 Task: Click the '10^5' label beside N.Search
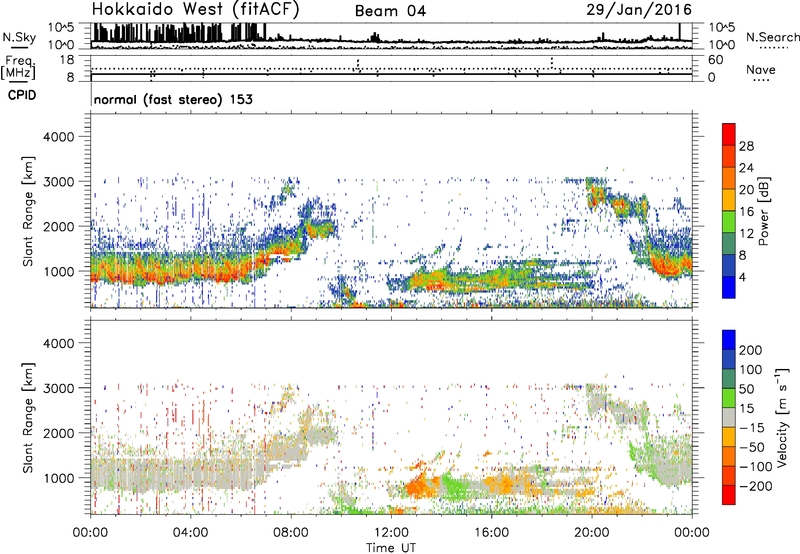(721, 27)
